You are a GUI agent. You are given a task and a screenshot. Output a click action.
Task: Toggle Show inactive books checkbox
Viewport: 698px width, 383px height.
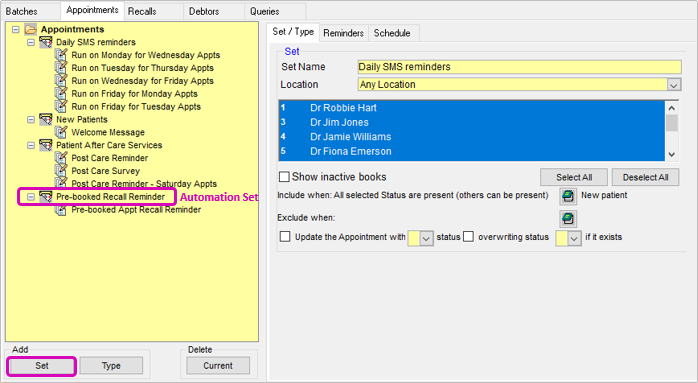pos(284,177)
